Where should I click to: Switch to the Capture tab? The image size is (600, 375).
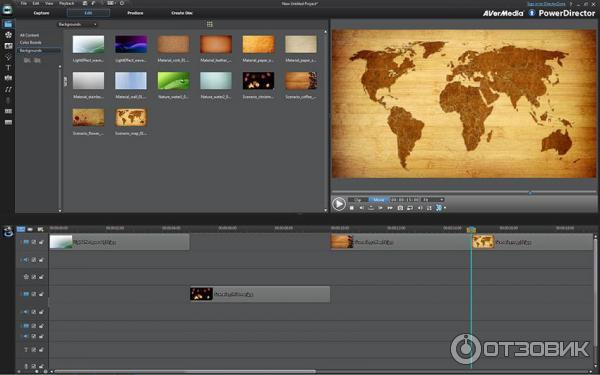pos(41,13)
